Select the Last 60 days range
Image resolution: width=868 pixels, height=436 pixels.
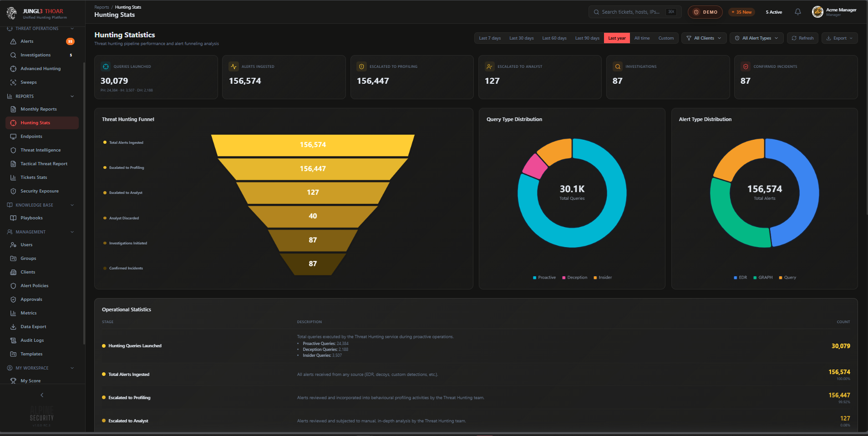coord(554,38)
